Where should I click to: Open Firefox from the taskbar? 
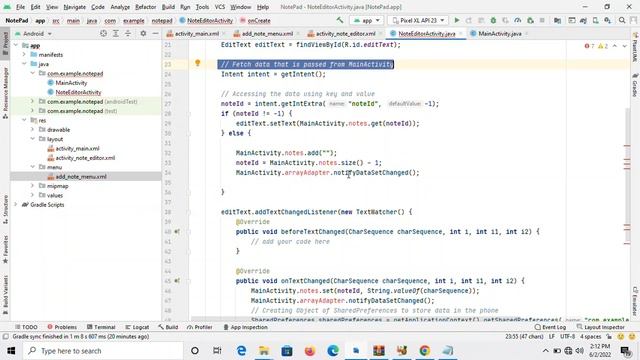tap(310, 351)
